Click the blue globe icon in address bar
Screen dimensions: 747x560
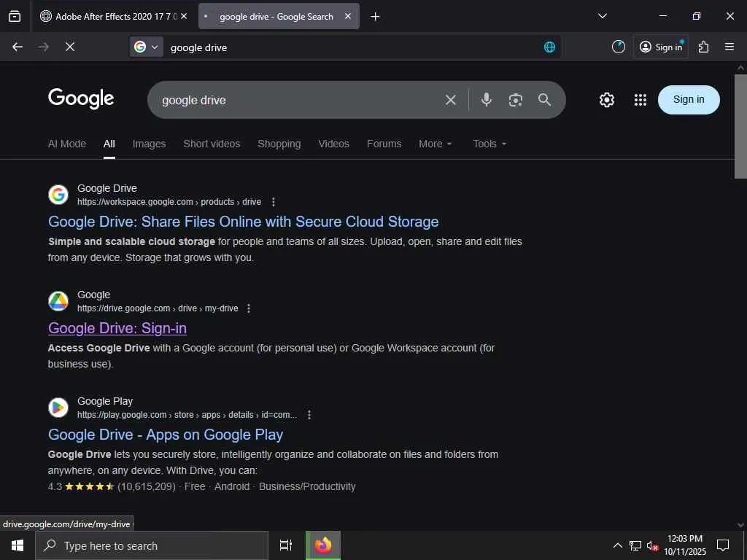coord(549,47)
